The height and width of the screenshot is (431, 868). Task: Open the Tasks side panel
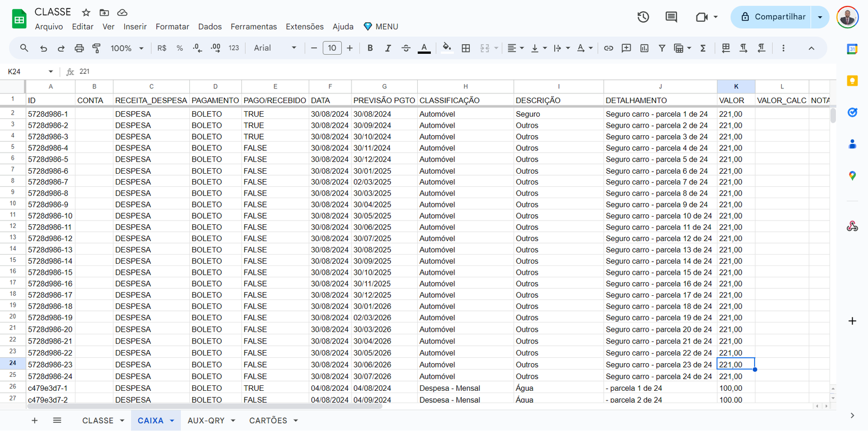tap(852, 112)
